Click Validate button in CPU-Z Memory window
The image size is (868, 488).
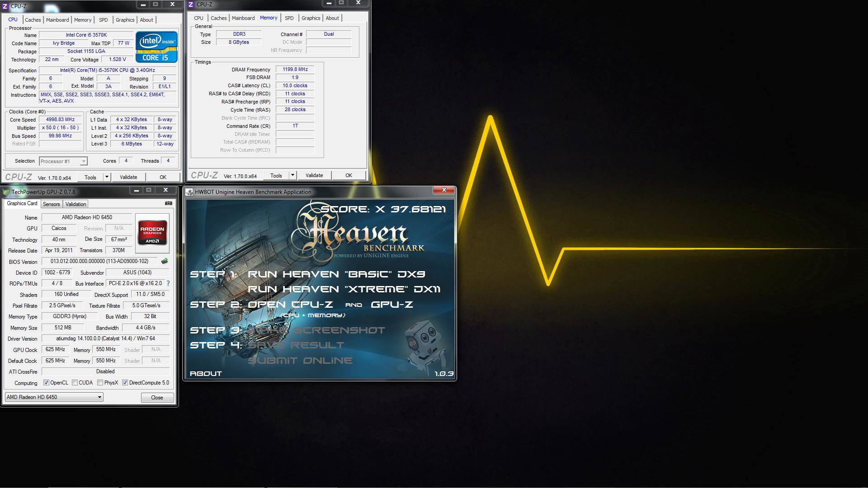[314, 175]
